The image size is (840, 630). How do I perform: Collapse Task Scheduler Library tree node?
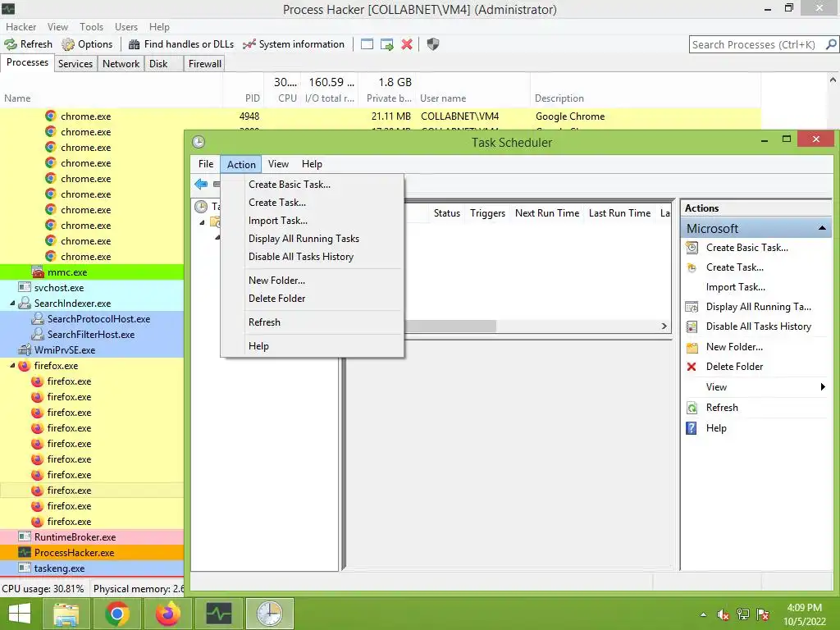(x=202, y=222)
